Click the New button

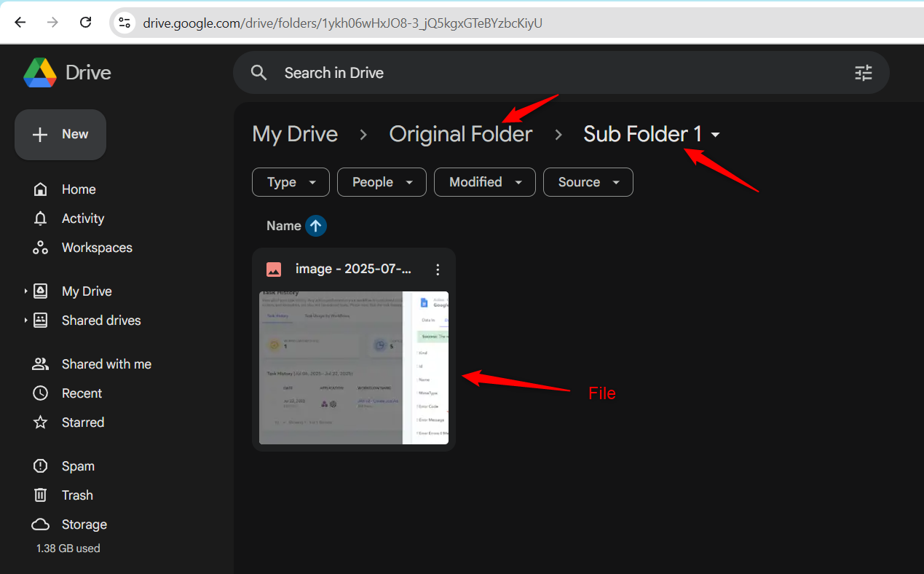(x=60, y=134)
